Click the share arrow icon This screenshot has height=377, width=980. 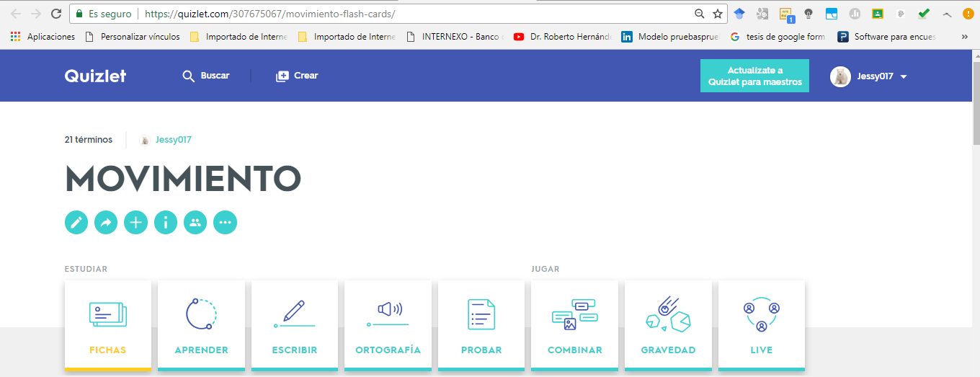point(106,223)
